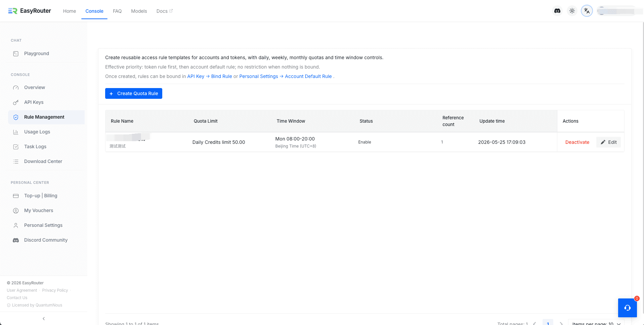Image resolution: width=644 pixels, height=325 pixels.
Task: Open Top-up | Billing page
Action: (46, 196)
